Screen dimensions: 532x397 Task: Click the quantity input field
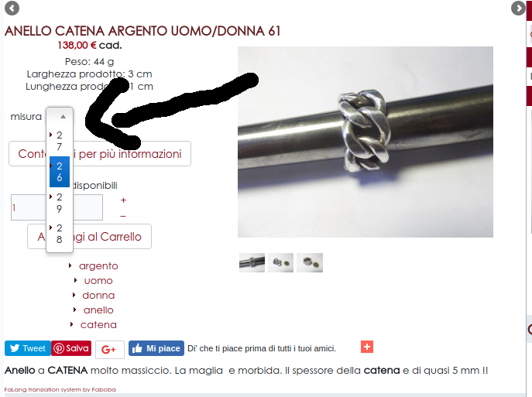point(57,207)
